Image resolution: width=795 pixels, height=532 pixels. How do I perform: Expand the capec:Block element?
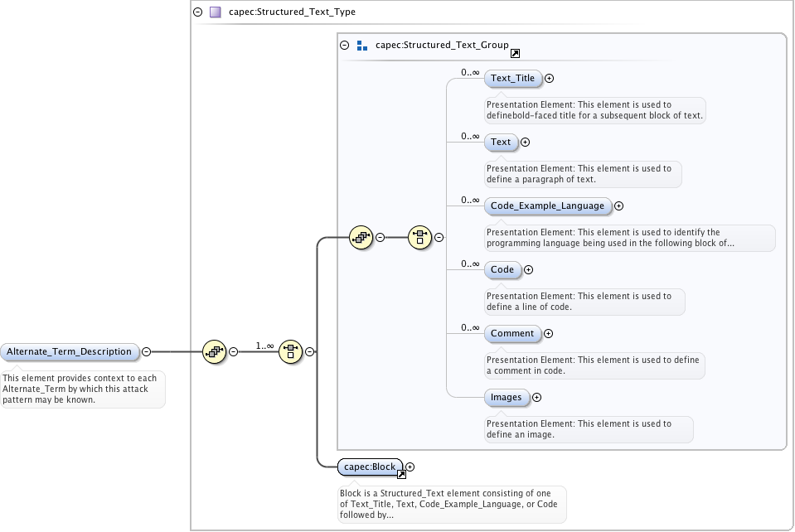tap(410, 467)
